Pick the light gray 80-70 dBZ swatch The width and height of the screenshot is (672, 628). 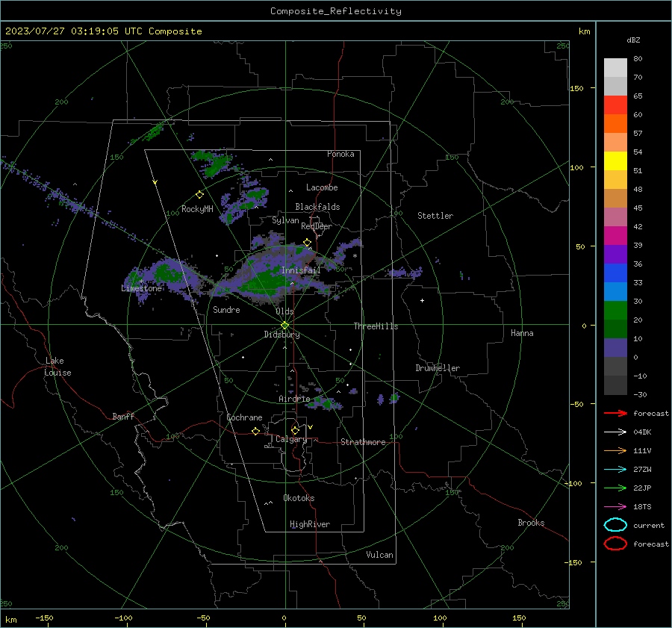(x=615, y=68)
